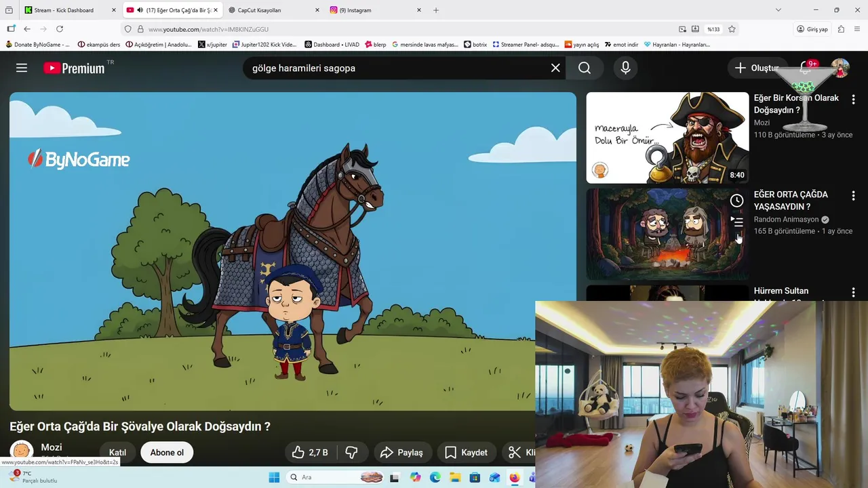Viewport: 868px width, 488px height.
Task: Click the browser back arrow
Action: click(27, 29)
